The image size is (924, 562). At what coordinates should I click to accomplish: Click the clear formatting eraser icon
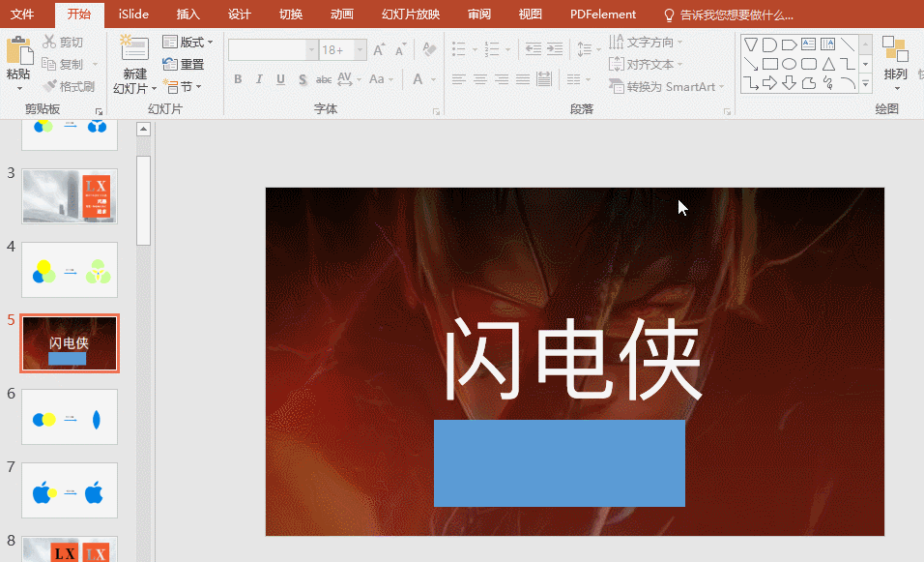(429, 50)
